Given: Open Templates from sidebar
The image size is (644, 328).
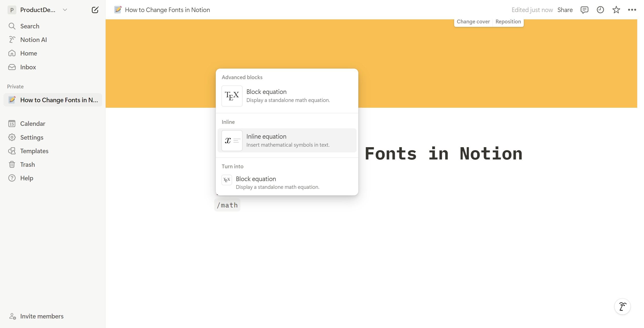Looking at the screenshot, I should 53,151.
